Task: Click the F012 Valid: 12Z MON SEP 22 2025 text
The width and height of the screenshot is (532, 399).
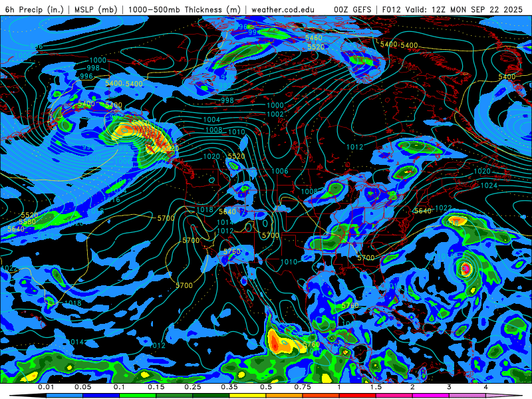Action: [x=452, y=9]
